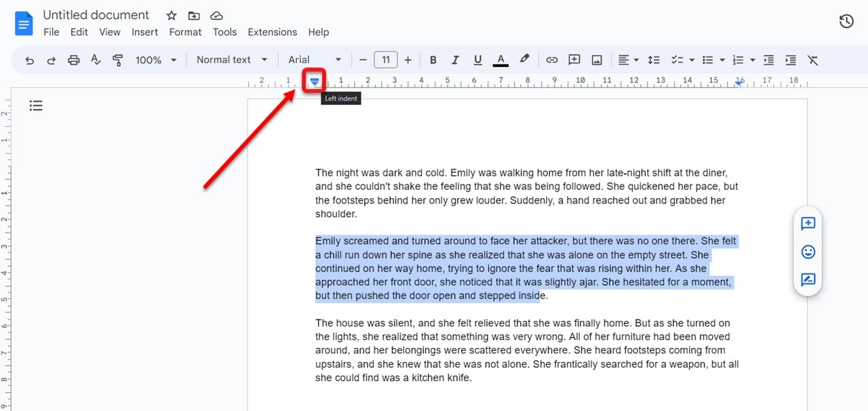868x411 pixels.
Task: Open version history via the clock icon
Action: click(x=846, y=21)
